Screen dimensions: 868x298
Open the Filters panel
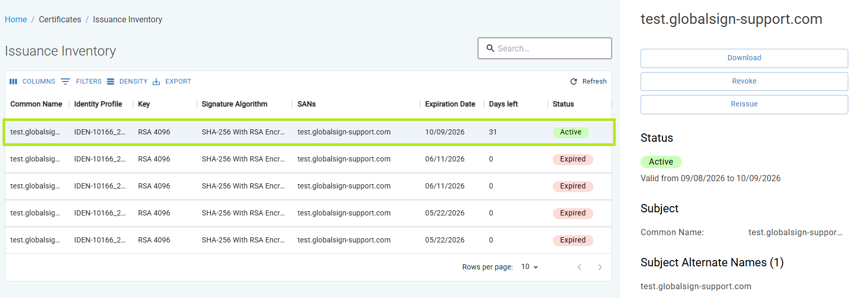click(82, 82)
